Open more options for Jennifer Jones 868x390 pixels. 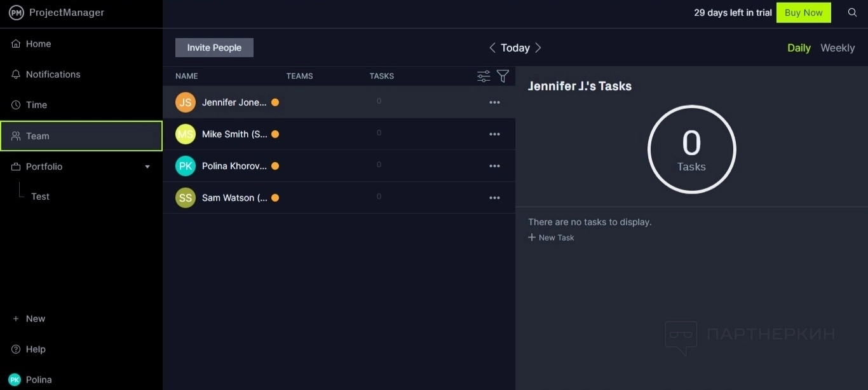coord(494,102)
